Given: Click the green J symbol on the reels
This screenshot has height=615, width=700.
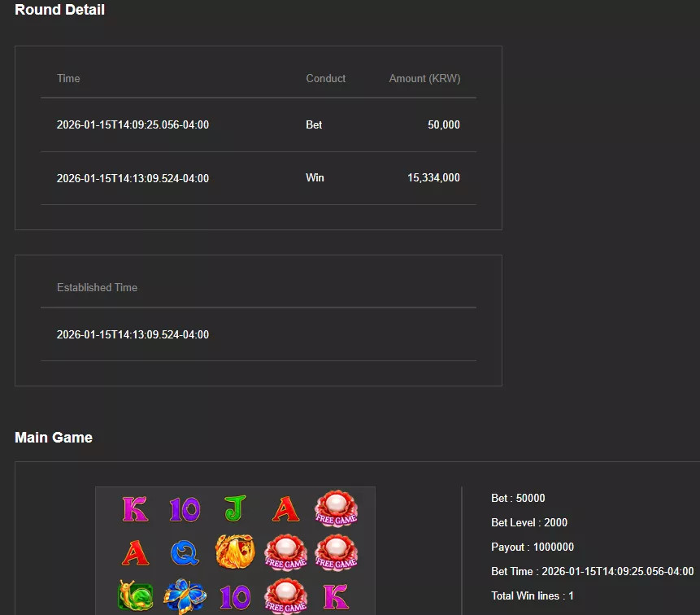Looking at the screenshot, I should click(x=235, y=508).
